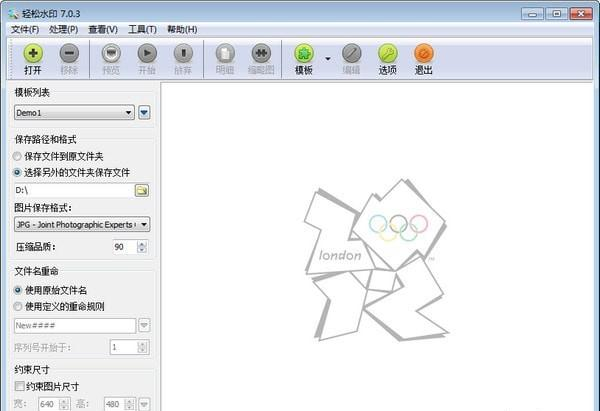Click the 编辑 (Edit) pencil toolbar icon
600x411 pixels.
coord(351,54)
